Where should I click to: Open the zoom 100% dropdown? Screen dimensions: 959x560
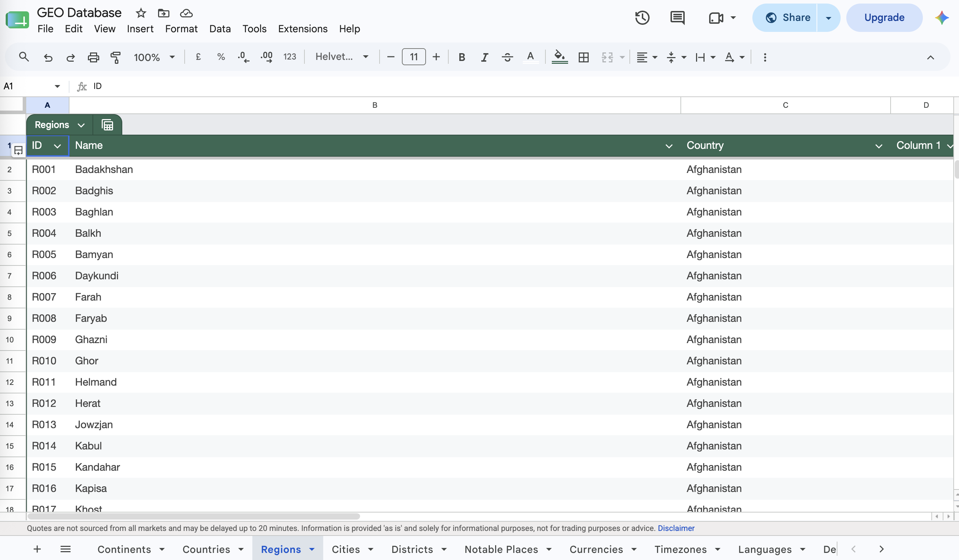154,57
